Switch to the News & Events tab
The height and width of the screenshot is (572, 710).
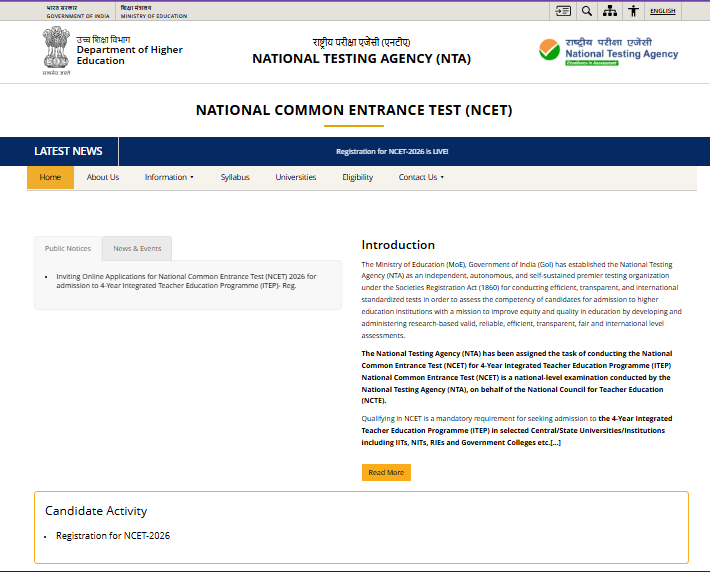coord(137,248)
